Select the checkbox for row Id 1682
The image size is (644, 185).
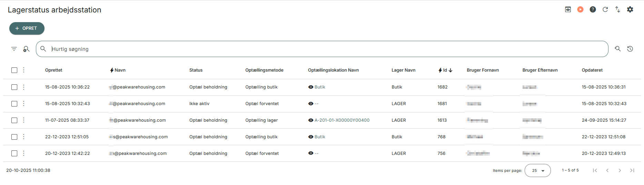14,87
